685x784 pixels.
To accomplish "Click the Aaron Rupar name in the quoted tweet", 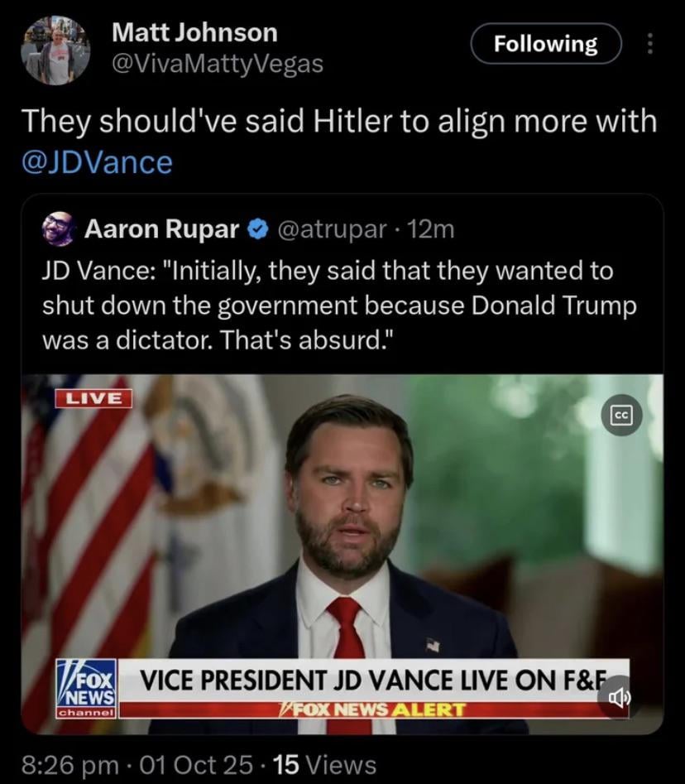I will 161,229.
